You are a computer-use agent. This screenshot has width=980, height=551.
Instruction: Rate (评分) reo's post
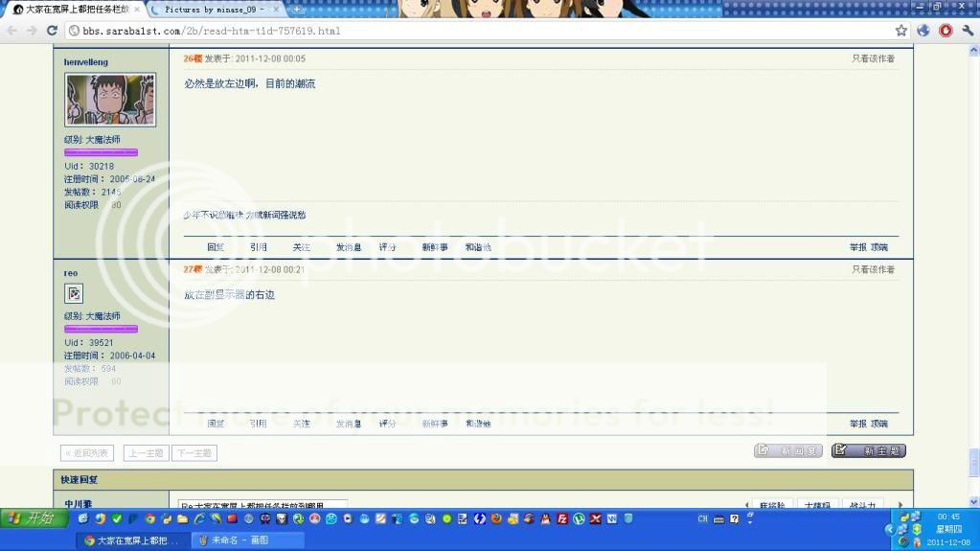point(388,424)
